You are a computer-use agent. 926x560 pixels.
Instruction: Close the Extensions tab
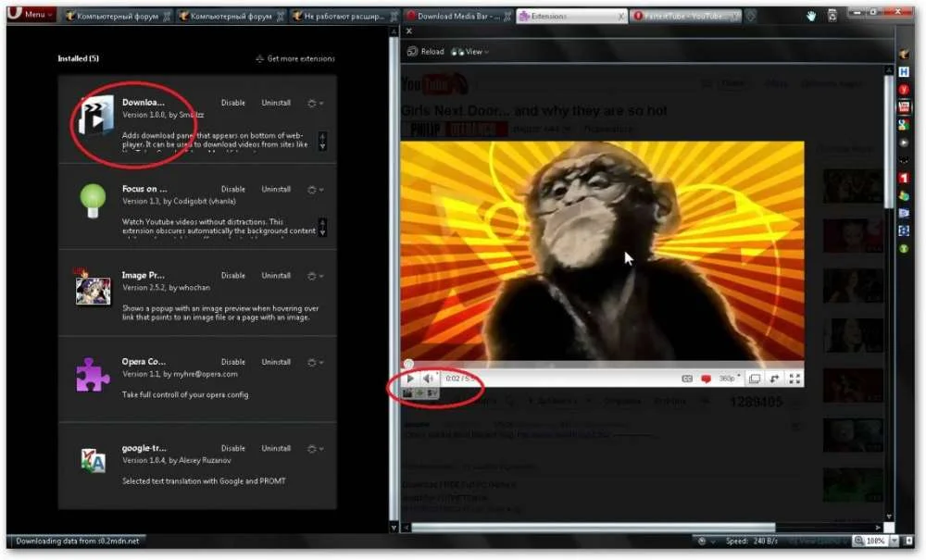(x=620, y=17)
